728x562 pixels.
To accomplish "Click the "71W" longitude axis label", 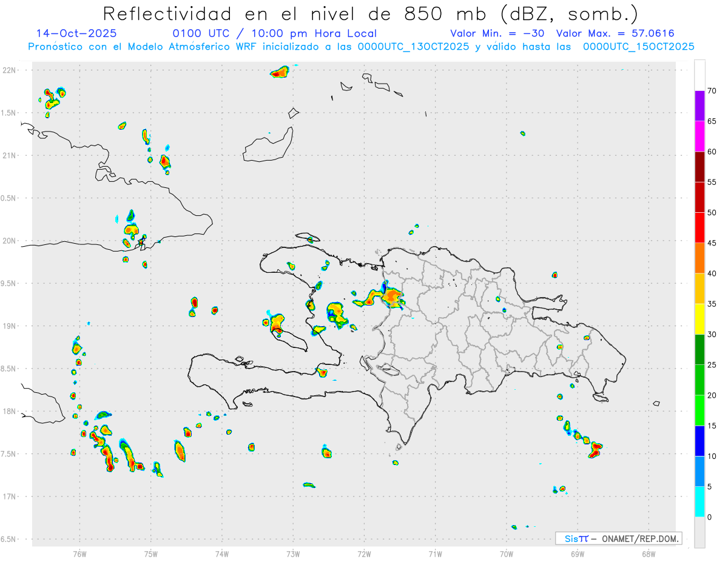I will click(435, 554).
